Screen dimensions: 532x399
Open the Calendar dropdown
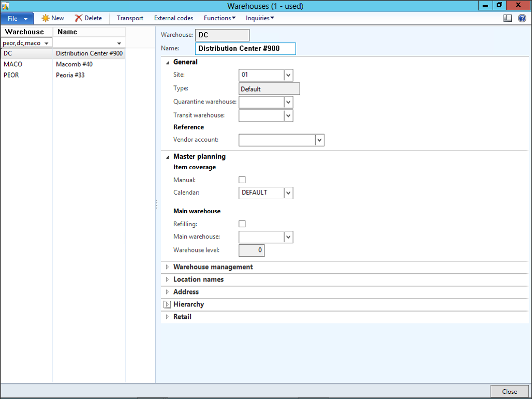tap(288, 193)
